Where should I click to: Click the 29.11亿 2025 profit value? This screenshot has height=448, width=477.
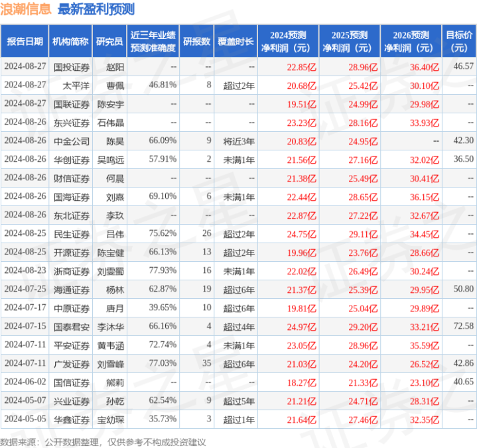click(x=363, y=235)
